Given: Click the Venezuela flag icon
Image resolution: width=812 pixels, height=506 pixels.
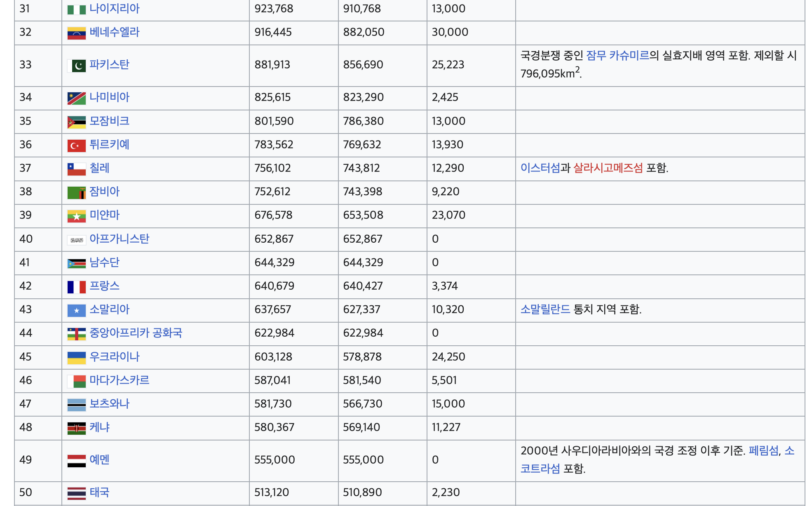Looking at the screenshot, I should pos(76,33).
